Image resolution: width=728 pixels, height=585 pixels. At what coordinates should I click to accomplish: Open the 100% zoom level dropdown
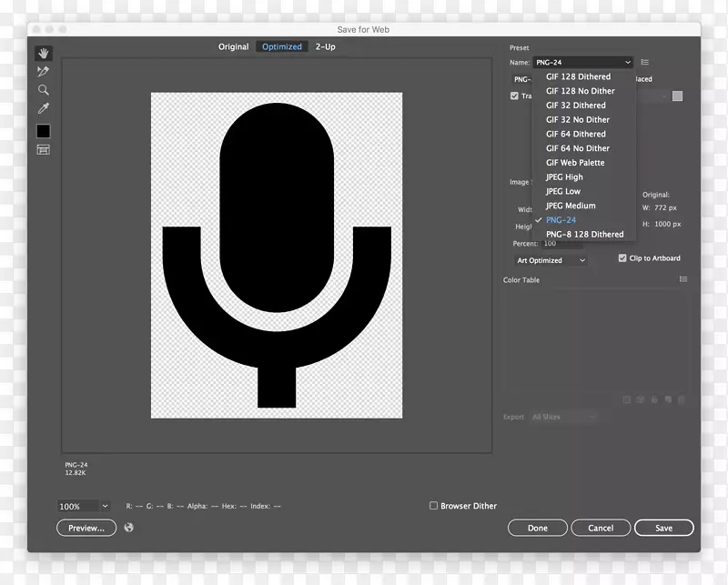pyautogui.click(x=105, y=506)
